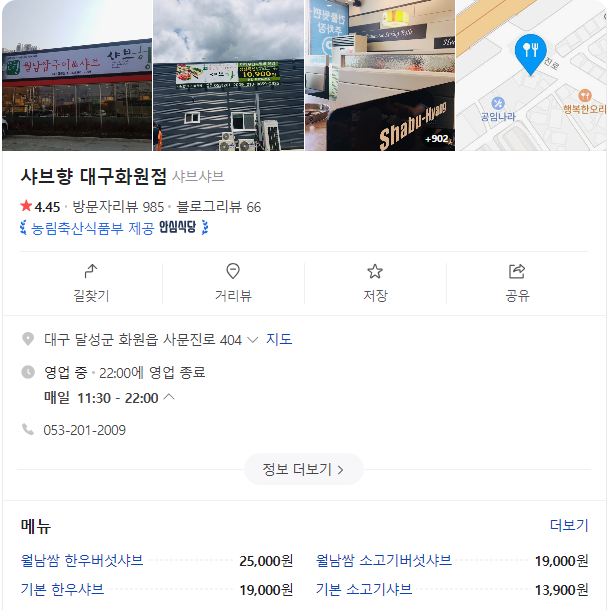Click the clock icon beside hours
609x610 pixels.
(28, 372)
